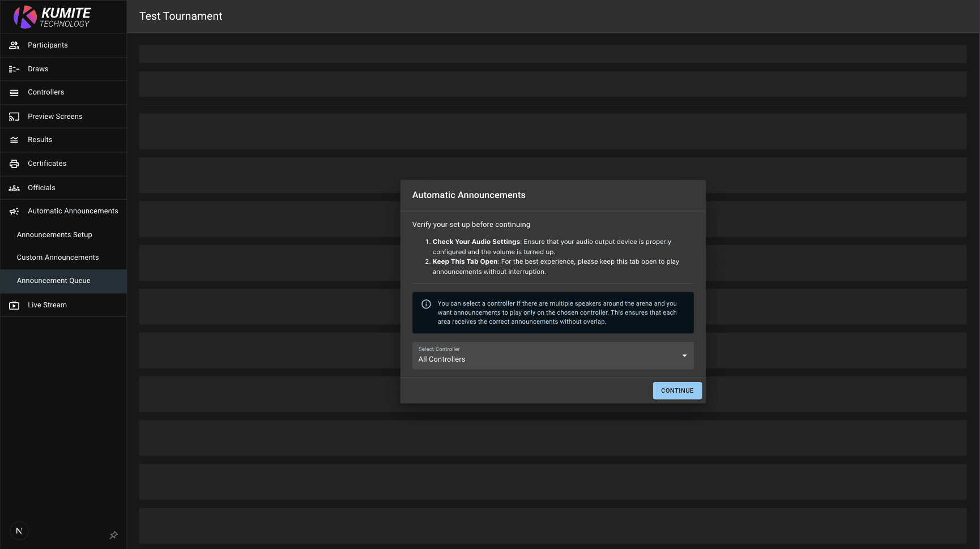
Task: Click the Test Tournament title
Action: point(181,16)
